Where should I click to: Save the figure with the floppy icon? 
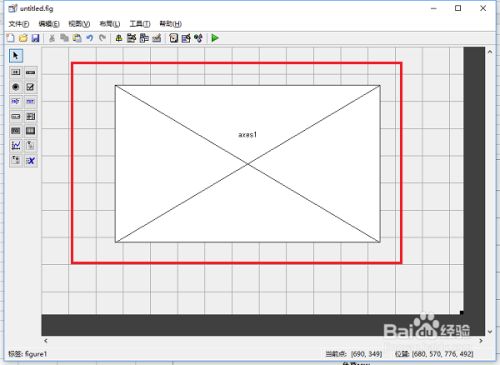(x=35, y=38)
